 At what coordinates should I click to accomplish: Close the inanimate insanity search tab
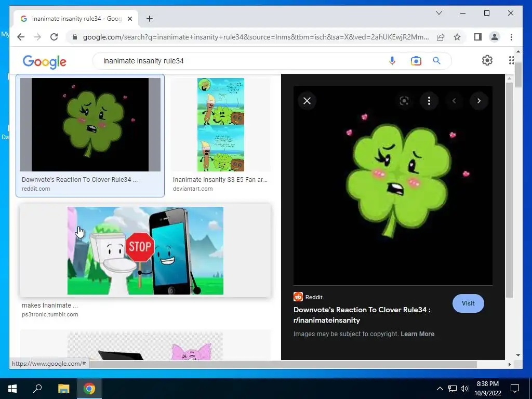129,19
